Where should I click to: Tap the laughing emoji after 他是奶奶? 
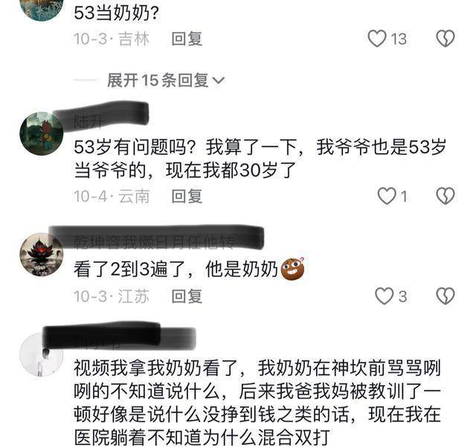(292, 269)
